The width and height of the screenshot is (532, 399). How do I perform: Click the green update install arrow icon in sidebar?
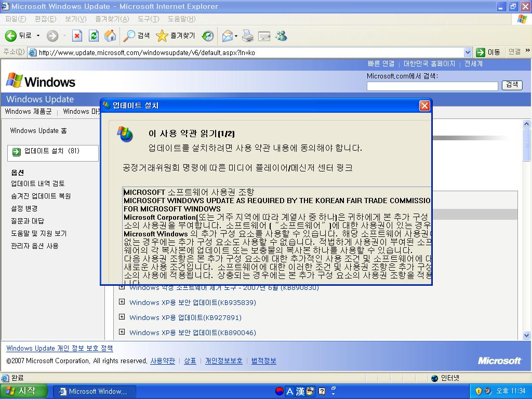pyautogui.click(x=16, y=152)
